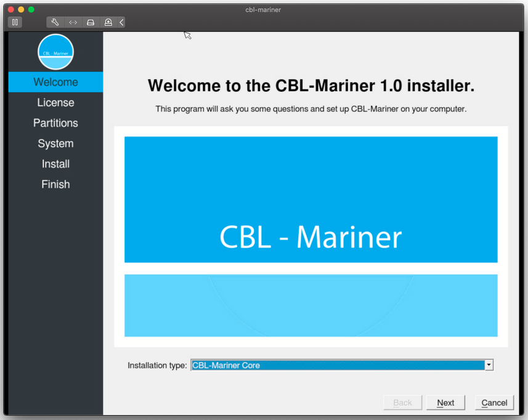Click the 'Installation type:' label
Screen dimensions: 528x420
157,365
